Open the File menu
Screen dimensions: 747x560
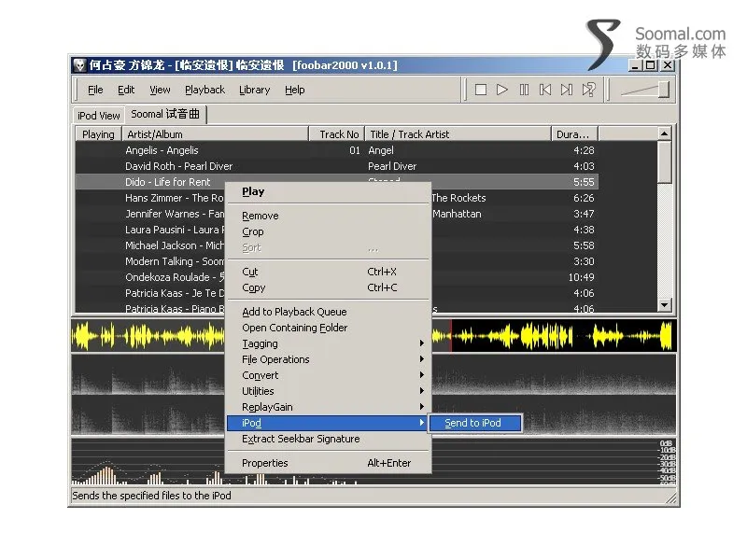(95, 90)
